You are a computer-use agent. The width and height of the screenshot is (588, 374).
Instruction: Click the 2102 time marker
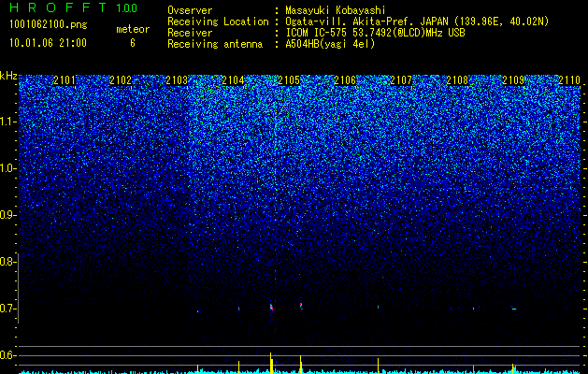[121, 80]
